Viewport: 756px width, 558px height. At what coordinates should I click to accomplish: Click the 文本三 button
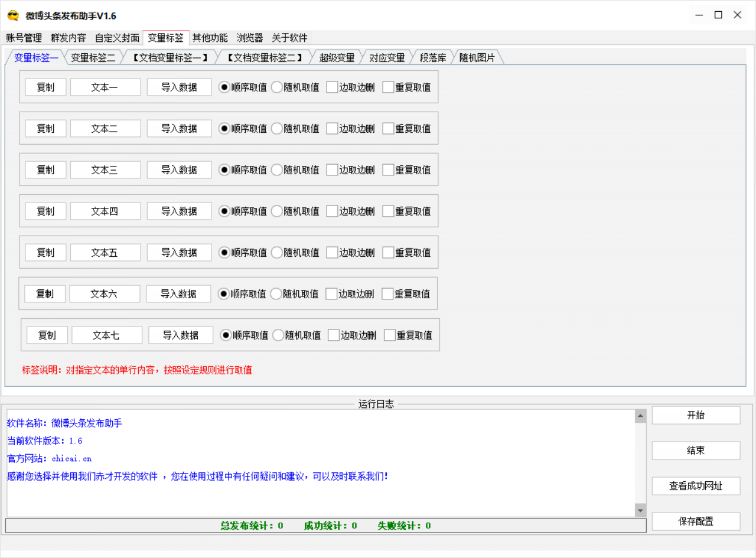pyautogui.click(x=105, y=169)
